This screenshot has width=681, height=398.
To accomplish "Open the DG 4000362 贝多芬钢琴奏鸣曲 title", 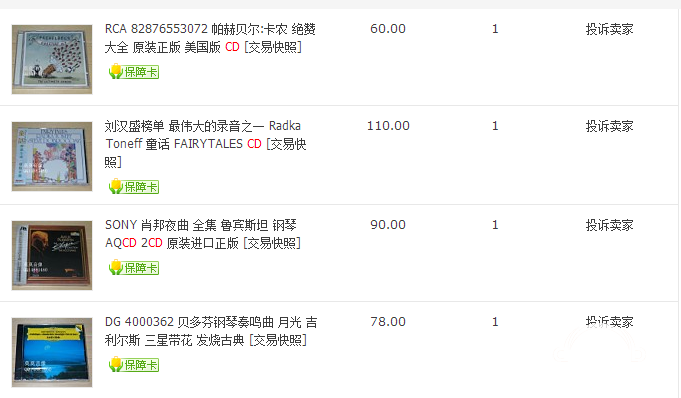I will tap(211, 331).
